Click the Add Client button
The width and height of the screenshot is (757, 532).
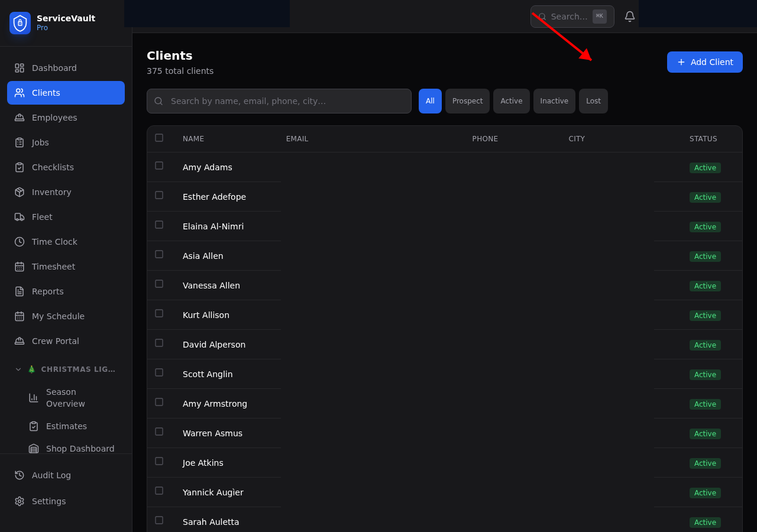coord(704,62)
